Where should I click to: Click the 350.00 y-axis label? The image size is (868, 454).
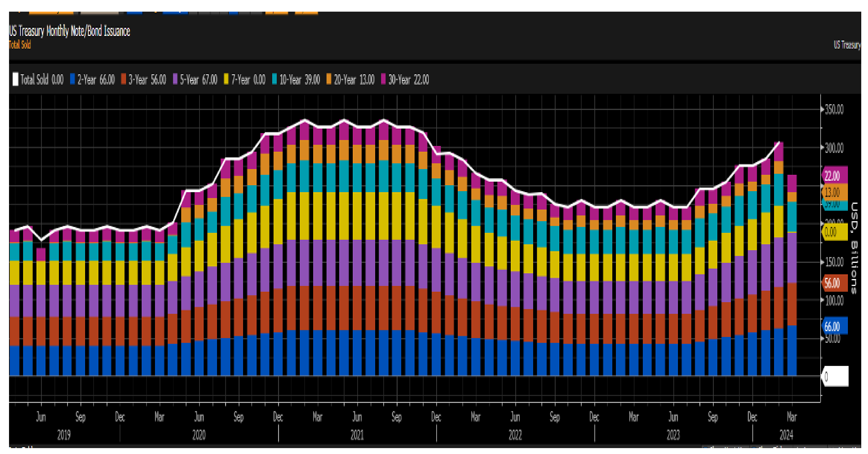click(834, 110)
